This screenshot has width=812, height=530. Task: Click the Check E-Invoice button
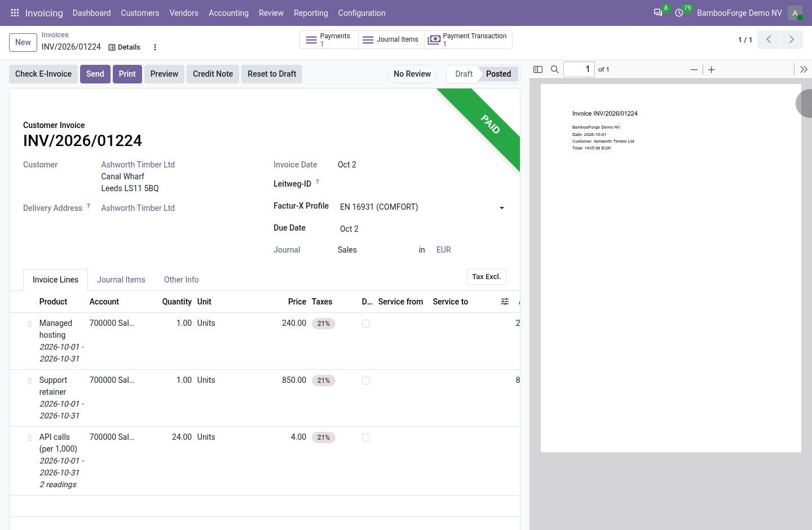coord(43,74)
